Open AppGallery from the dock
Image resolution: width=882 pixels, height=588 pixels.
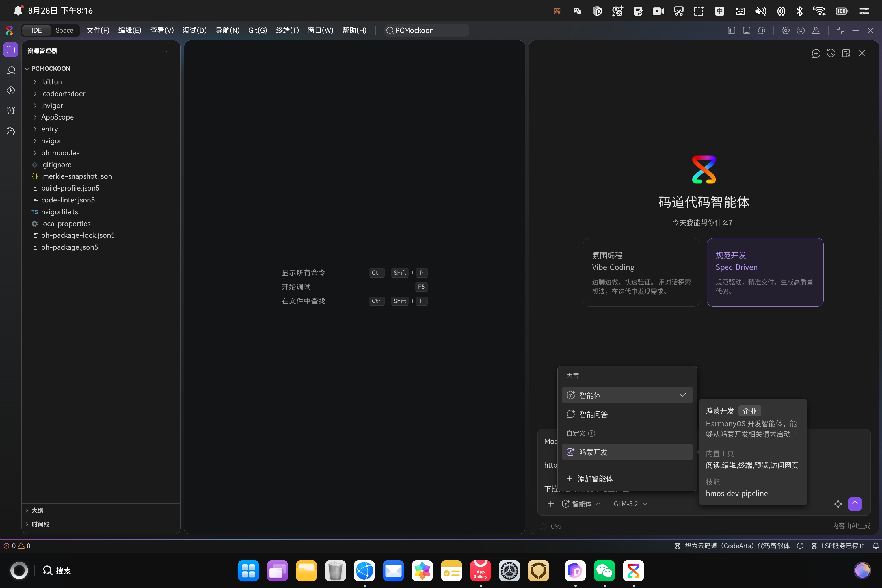(x=480, y=570)
